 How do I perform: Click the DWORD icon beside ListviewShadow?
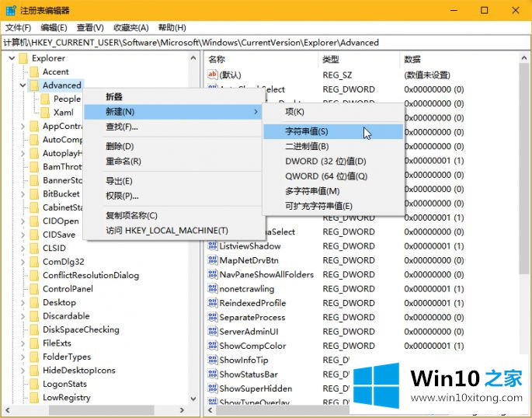pos(212,246)
